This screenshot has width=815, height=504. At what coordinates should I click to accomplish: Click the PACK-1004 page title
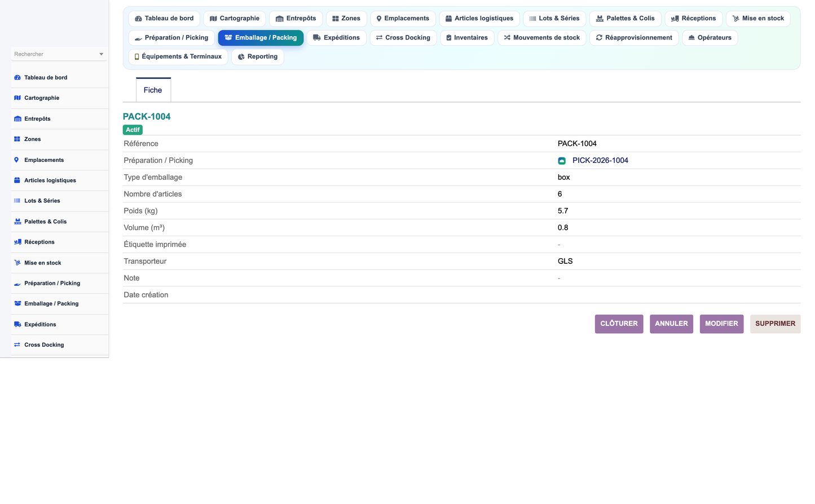[147, 117]
